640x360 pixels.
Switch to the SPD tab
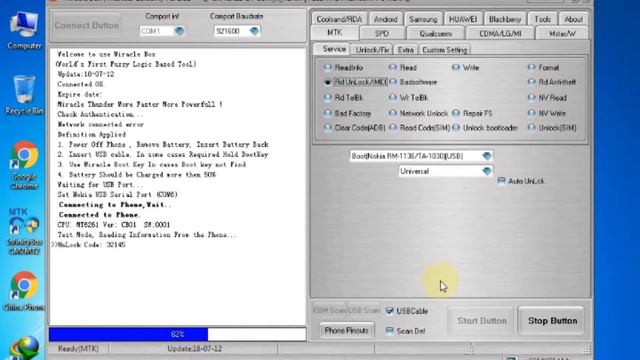point(382,33)
